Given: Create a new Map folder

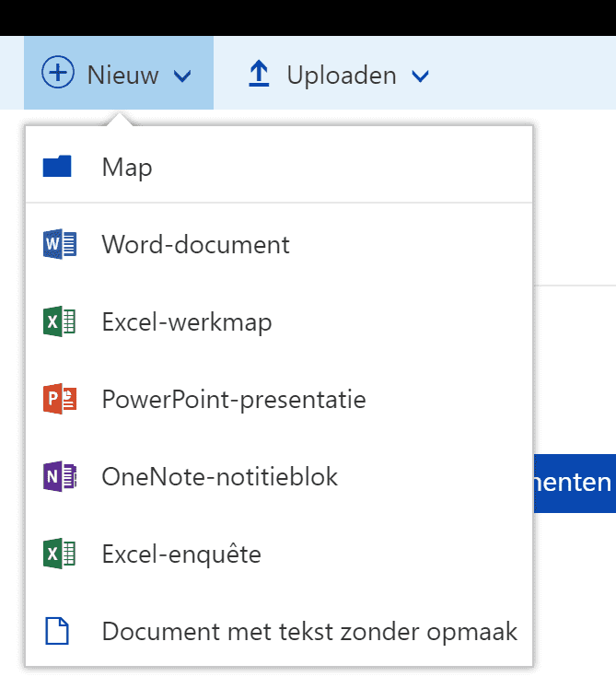Looking at the screenshot, I should coord(279,166).
